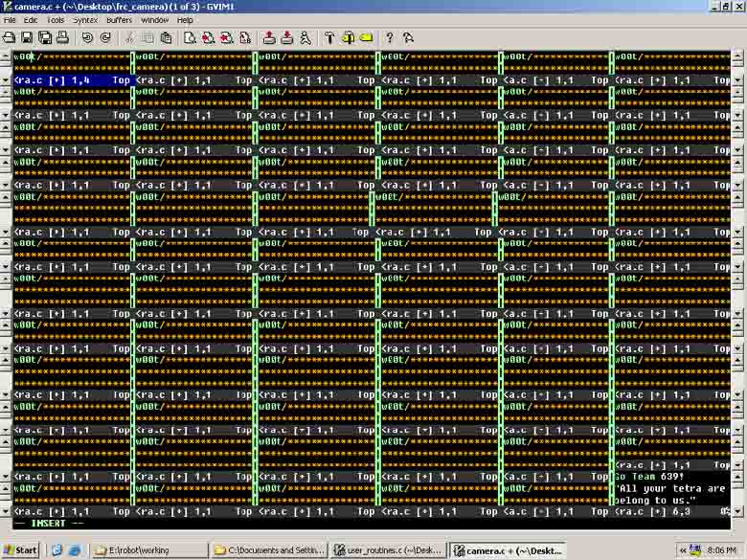Open the Window menu
Screen dimensions: 747x560
pos(155,20)
